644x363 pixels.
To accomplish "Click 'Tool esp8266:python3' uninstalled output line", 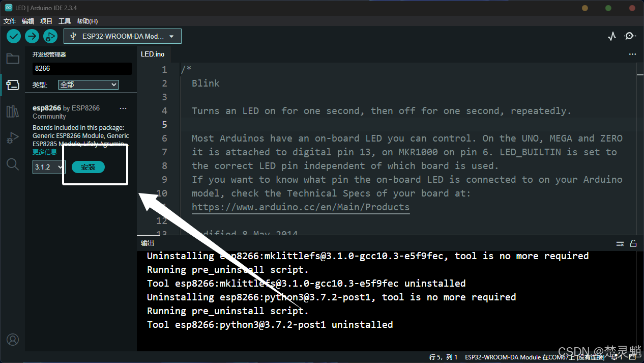I will (270, 325).
